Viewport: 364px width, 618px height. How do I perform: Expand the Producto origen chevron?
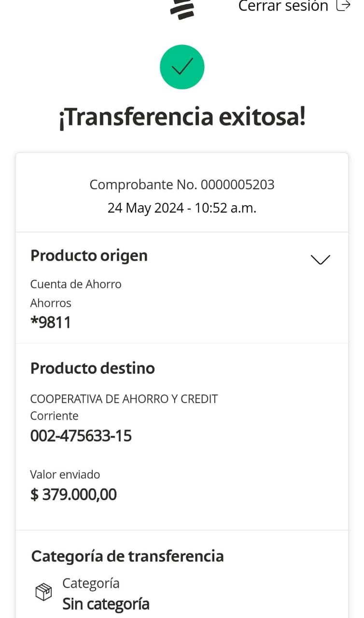click(x=320, y=259)
